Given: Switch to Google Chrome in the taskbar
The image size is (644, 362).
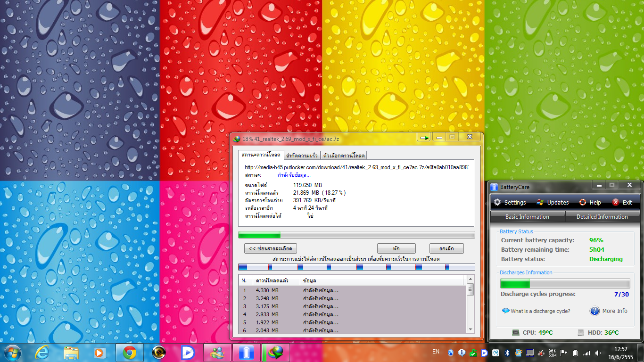Looking at the screenshot, I should (x=130, y=353).
